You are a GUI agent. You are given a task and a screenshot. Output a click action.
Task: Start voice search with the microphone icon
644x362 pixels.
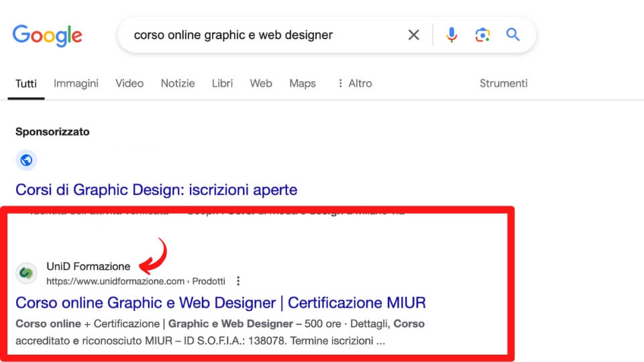(x=451, y=35)
